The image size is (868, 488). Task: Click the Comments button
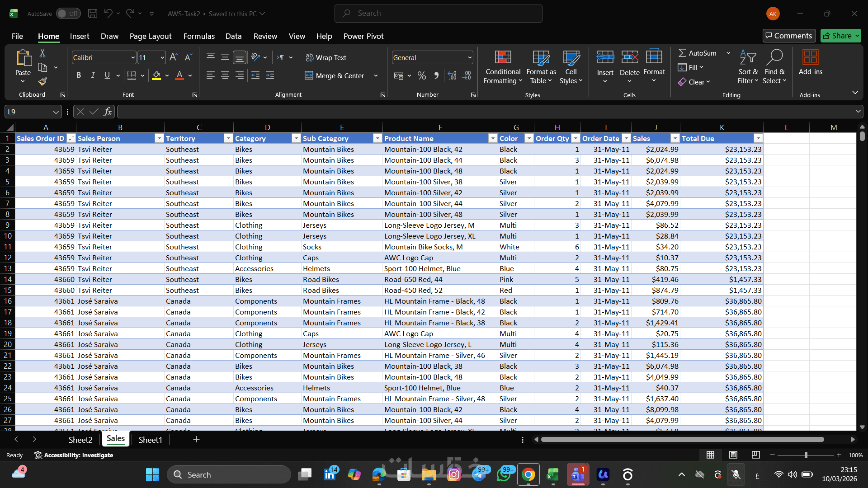788,36
